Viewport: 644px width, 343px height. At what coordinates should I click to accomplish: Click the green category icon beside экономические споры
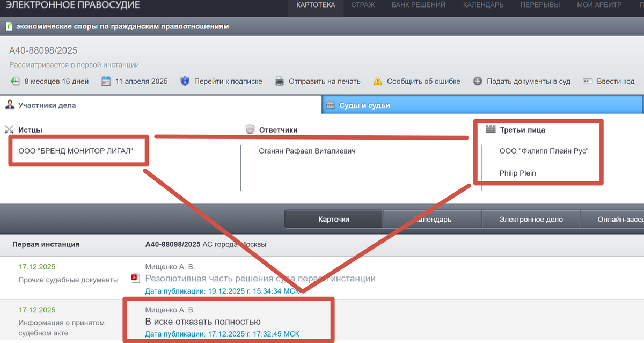9,26
